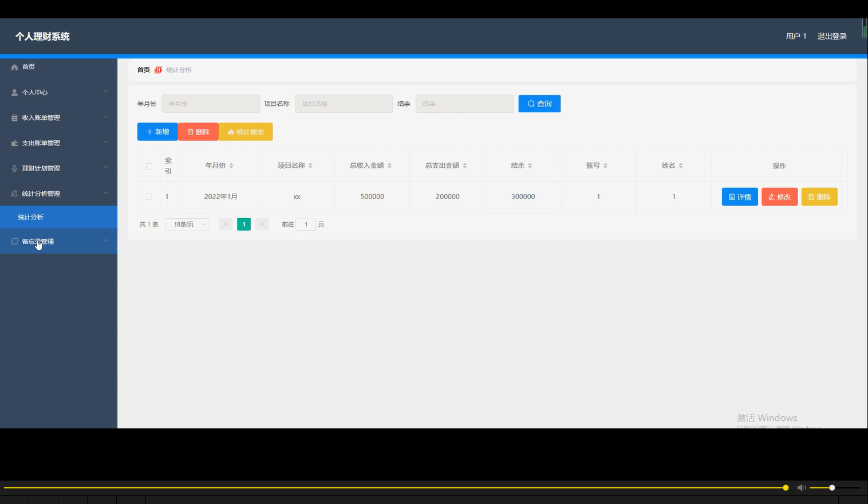Open the 个人中心 sidebar menu
The image size is (868, 504).
point(58,92)
